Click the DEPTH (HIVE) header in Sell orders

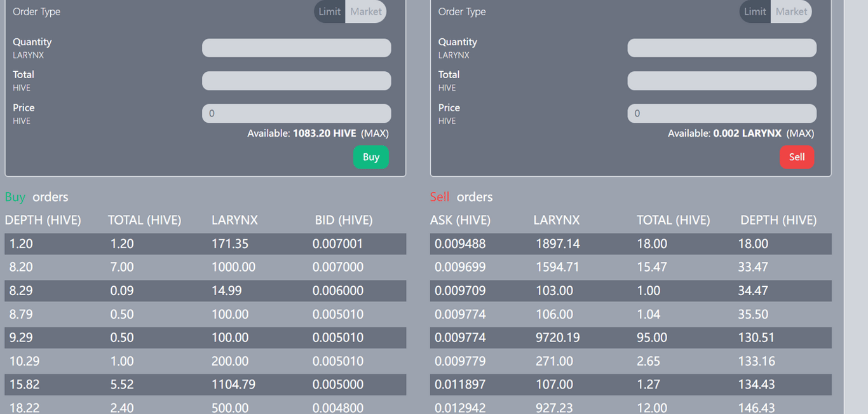tap(778, 220)
